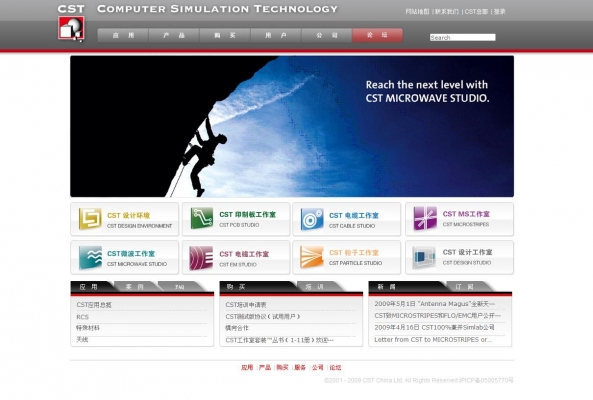The image size is (593, 400).
Task: Open the Antenna Magus news item
Action: click(x=435, y=304)
